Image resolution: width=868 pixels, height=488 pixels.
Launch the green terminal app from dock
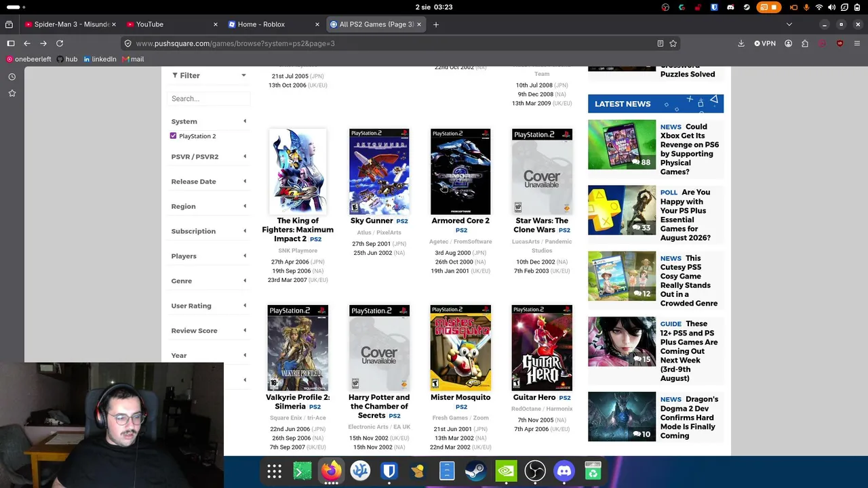(x=302, y=471)
